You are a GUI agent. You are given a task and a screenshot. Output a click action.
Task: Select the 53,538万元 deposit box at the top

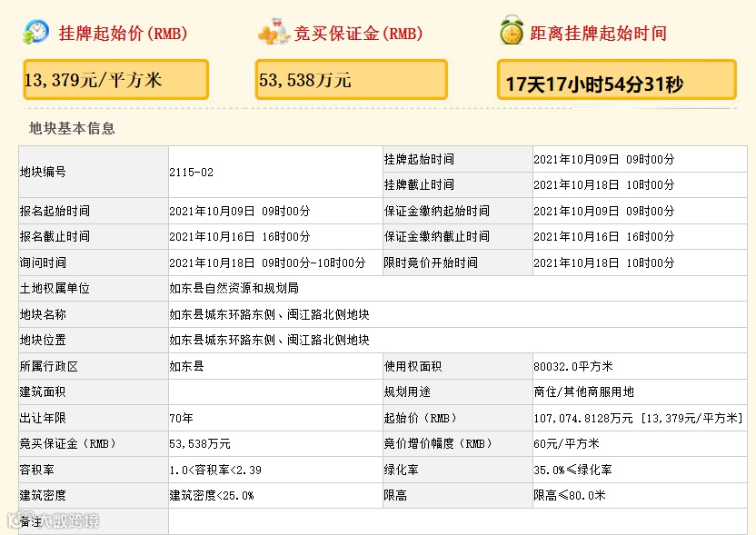(352, 80)
